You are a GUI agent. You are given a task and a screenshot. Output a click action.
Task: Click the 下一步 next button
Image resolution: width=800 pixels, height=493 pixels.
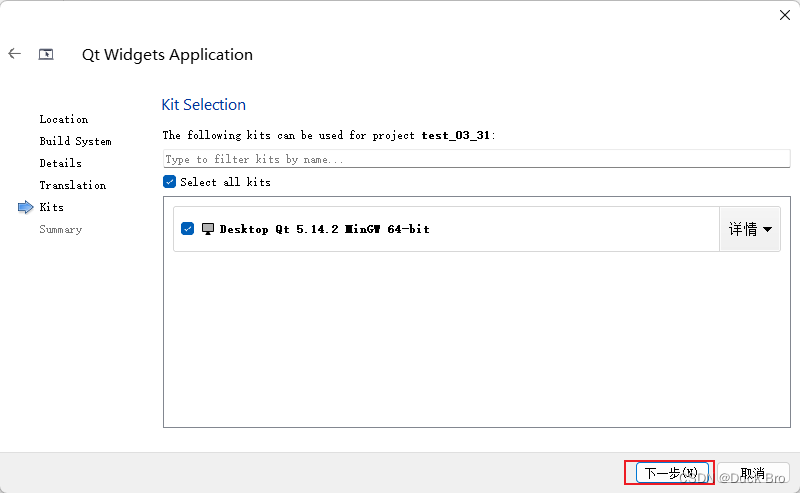pos(672,473)
